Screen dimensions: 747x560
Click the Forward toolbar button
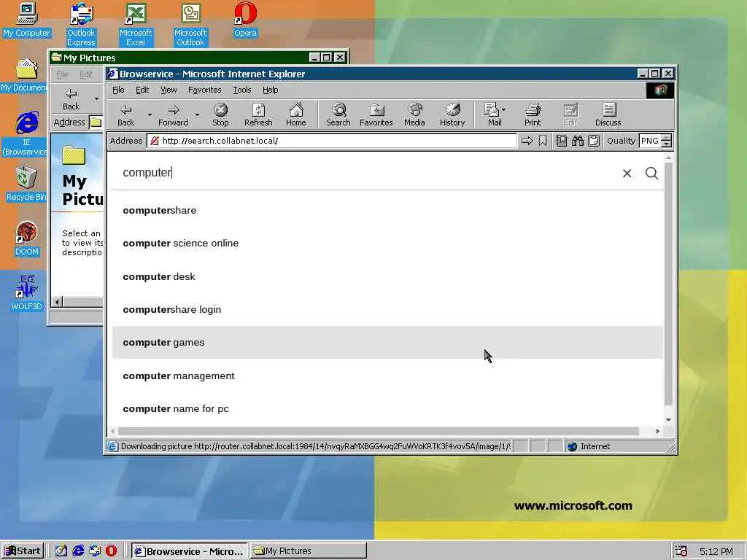pos(173,115)
